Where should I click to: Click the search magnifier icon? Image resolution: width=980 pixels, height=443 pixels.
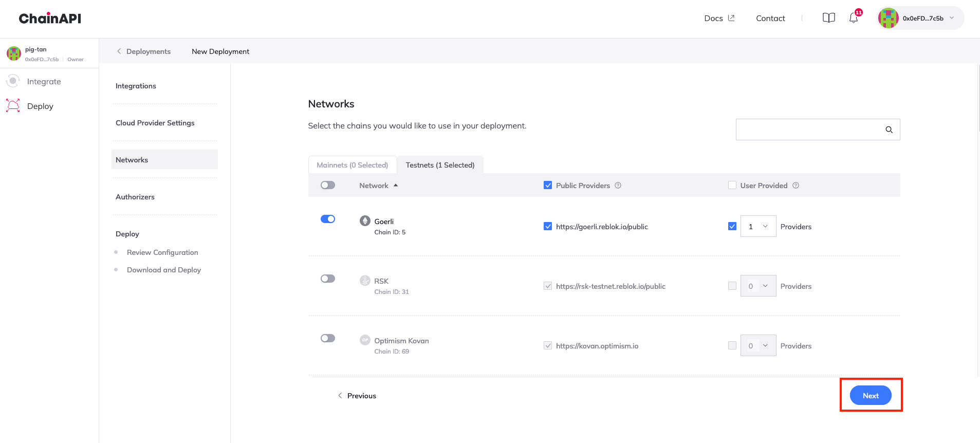(x=889, y=130)
